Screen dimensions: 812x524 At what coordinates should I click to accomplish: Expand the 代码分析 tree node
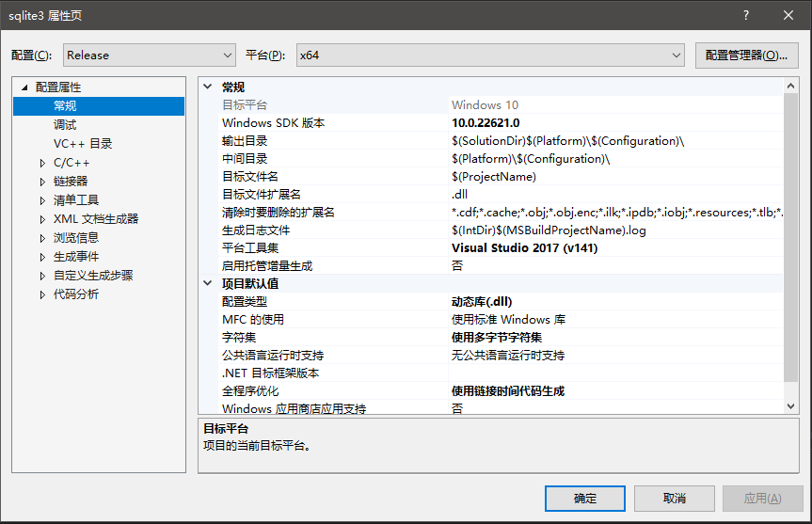click(x=42, y=294)
